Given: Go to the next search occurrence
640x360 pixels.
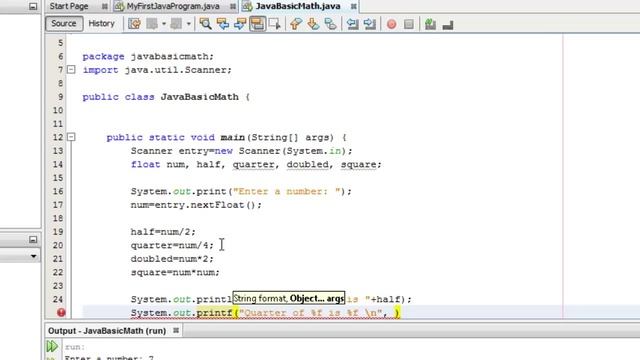Looking at the screenshot, I should (240, 24).
